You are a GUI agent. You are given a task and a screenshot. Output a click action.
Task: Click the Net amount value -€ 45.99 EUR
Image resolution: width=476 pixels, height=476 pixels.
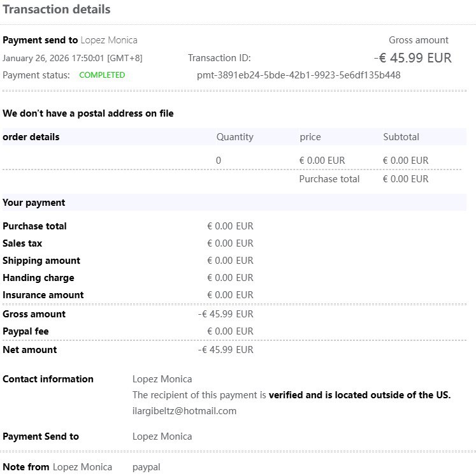click(226, 350)
